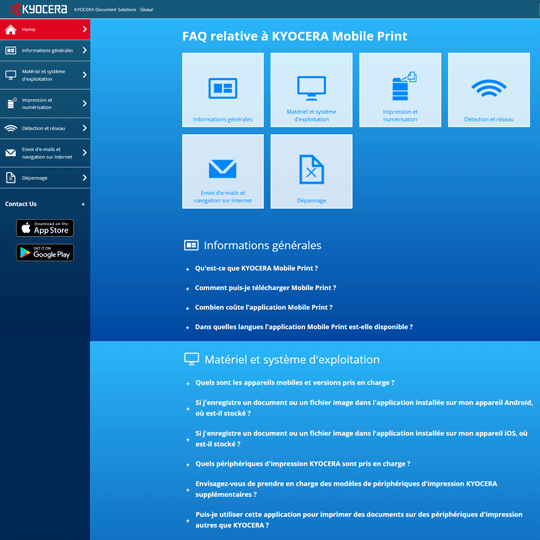Image resolution: width=540 pixels, height=540 pixels.
Task: Select the Impression et numérisation printer tile
Action: (400, 90)
